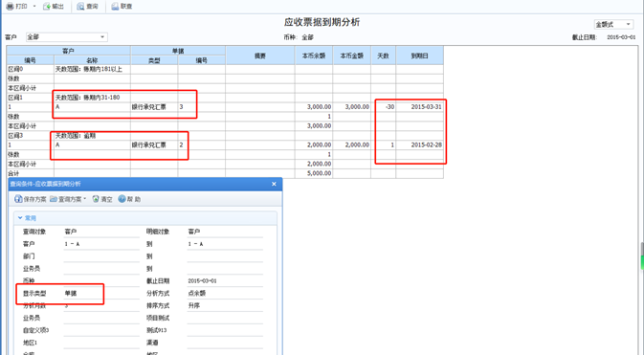The height and width of the screenshot is (355, 644).
Task: Click the 摘要 column header
Action: click(260, 55)
